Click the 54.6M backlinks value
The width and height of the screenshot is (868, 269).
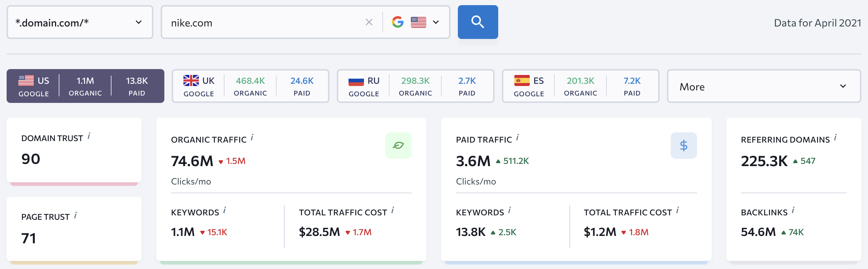click(758, 232)
